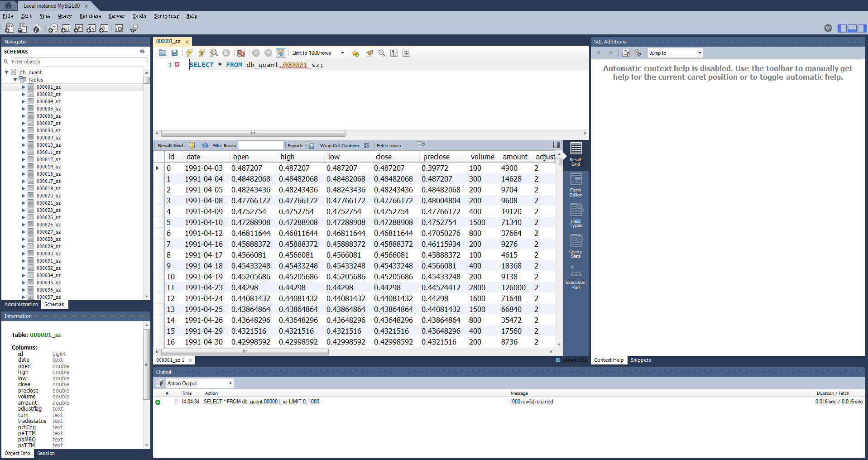Image resolution: width=868 pixels, height=460 pixels.
Task: Create a new stored procedure
Action: (91, 28)
